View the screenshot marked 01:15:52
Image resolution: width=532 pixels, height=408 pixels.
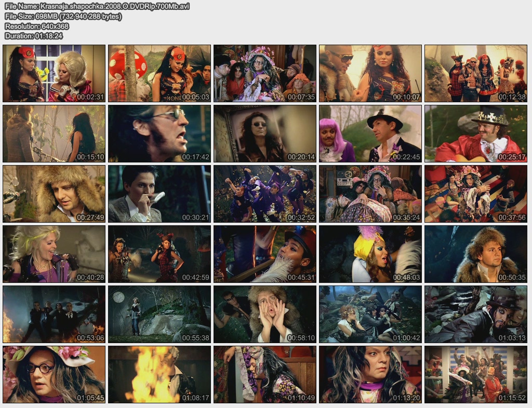coord(476,374)
